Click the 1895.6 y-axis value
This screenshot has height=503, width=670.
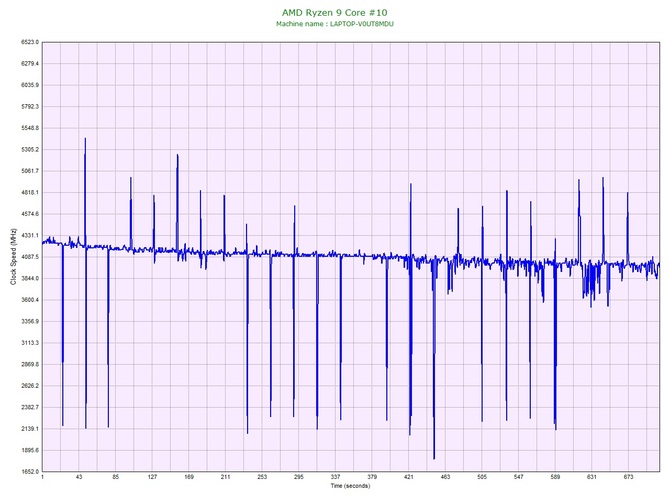point(30,450)
